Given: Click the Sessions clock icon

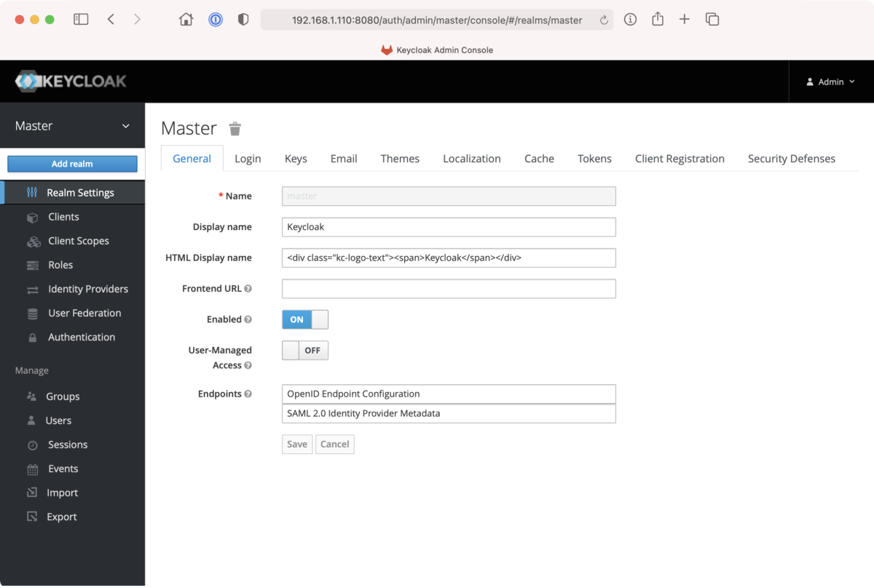Looking at the screenshot, I should [32, 445].
